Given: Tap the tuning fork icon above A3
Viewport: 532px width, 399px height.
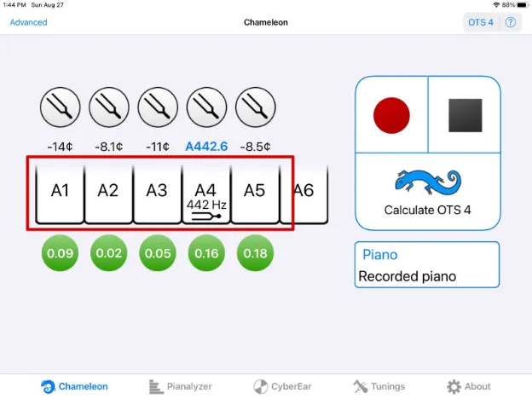Looking at the screenshot, I should tap(158, 107).
